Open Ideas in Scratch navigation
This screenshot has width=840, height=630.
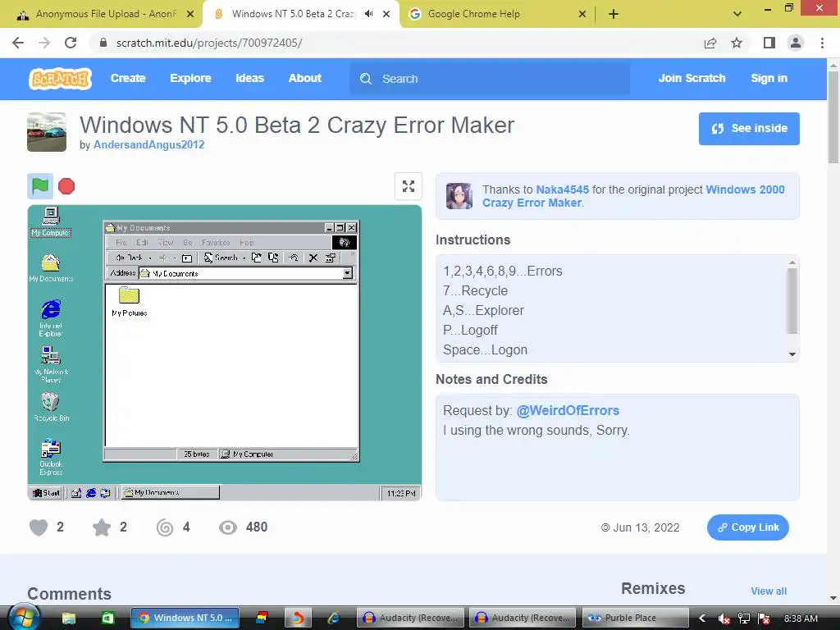pos(249,78)
